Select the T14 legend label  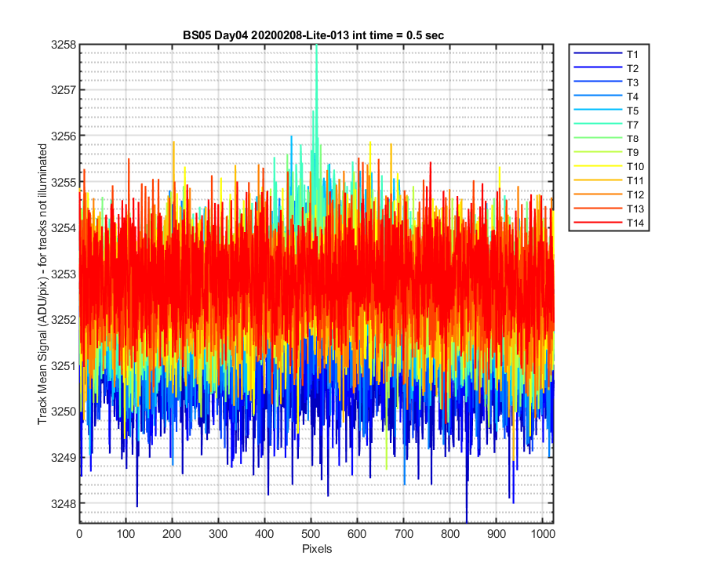(635, 223)
